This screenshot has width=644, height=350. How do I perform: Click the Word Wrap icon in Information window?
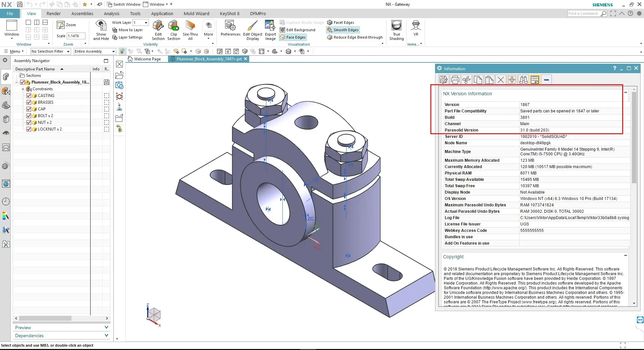pyautogui.click(x=535, y=80)
